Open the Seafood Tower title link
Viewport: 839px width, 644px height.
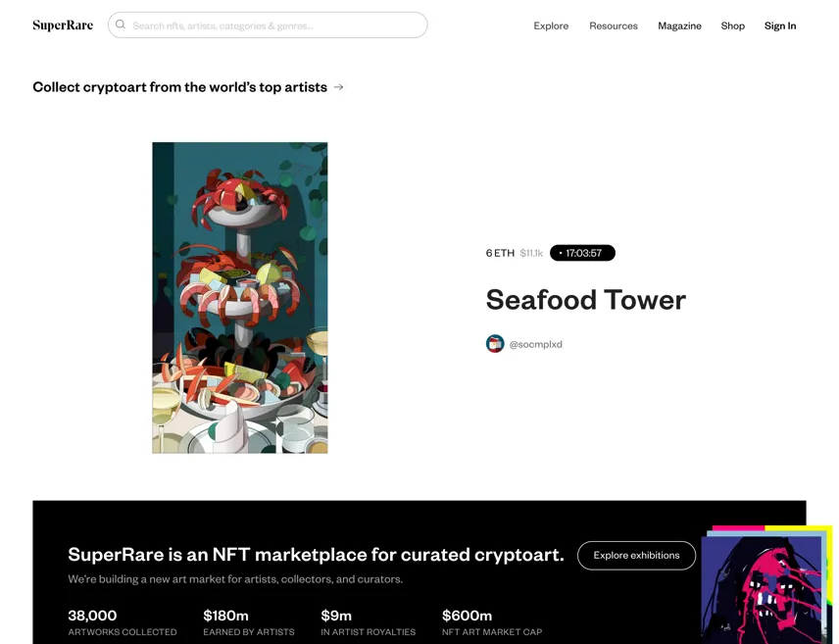(x=585, y=300)
